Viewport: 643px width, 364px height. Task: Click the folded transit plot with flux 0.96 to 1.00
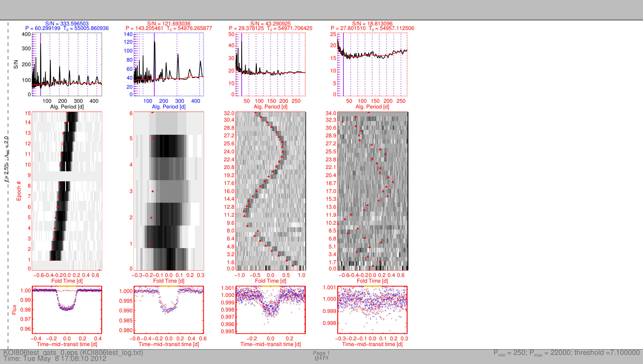click(x=67, y=310)
